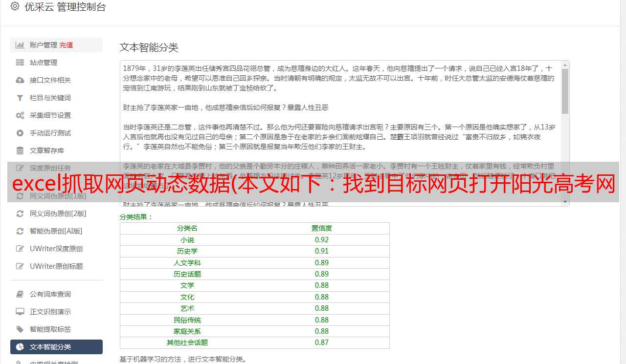Select the 文化 category cell
The image size is (626, 364).
tap(187, 297)
